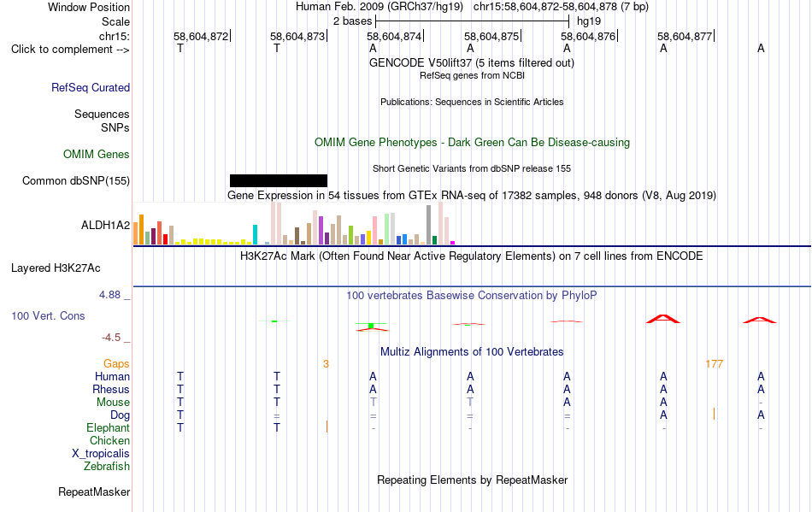Viewport: 812px width, 512px height.
Task: Click the Mouse alignment row label
Action: [x=113, y=403]
